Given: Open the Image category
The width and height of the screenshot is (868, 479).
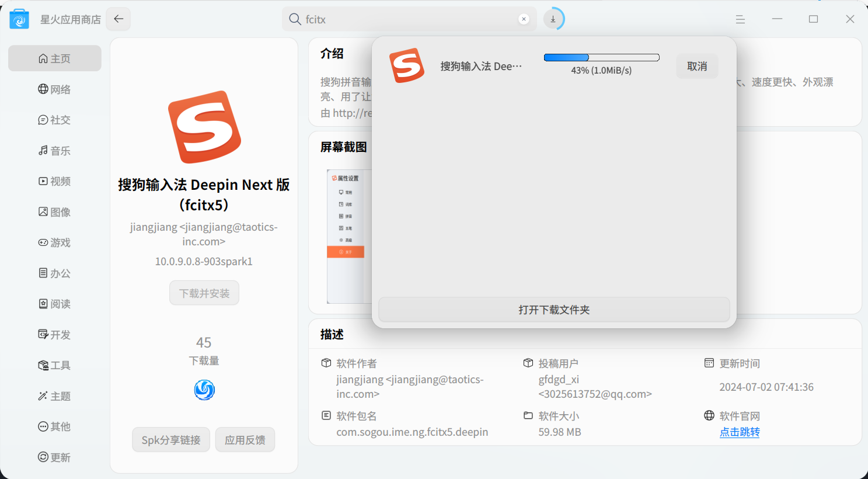Looking at the screenshot, I should (55, 212).
